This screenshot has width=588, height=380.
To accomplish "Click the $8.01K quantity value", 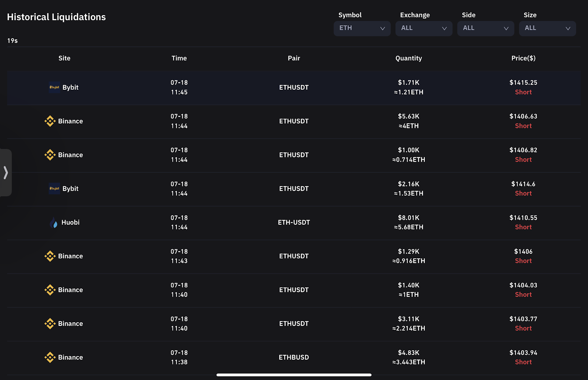I will 409,218.
